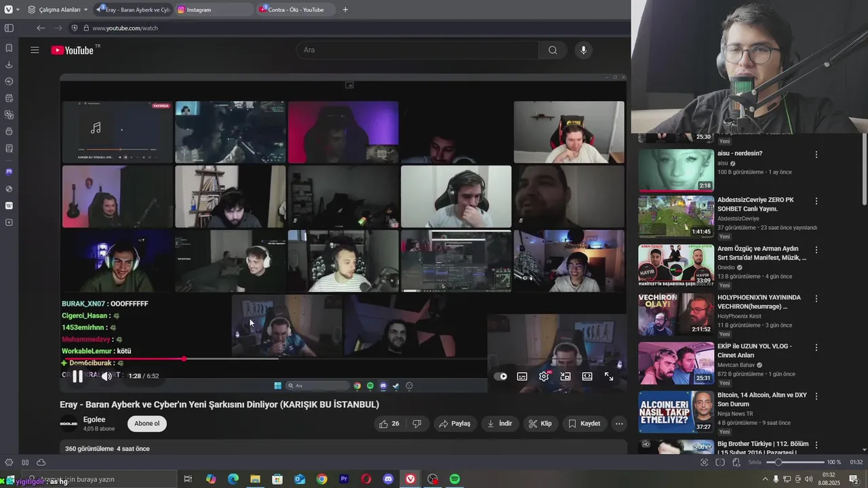This screenshot has height=488, width=868.
Task: Open the Bitcoin, 14 Altcoin thumbnail
Action: click(676, 412)
